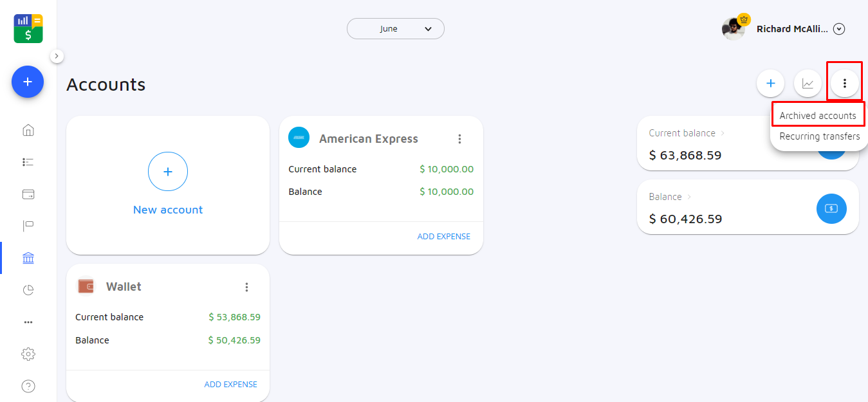Select Archived accounts menu item
This screenshot has width=868, height=402.
point(817,116)
